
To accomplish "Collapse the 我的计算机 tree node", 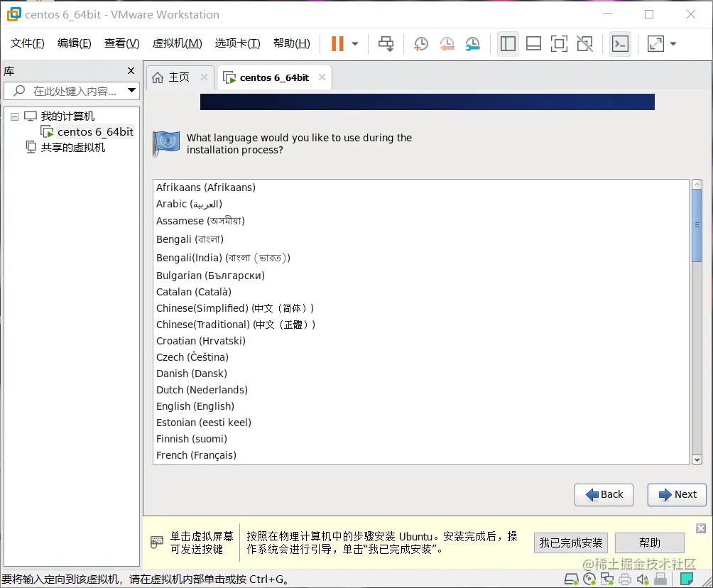I will tap(14, 117).
